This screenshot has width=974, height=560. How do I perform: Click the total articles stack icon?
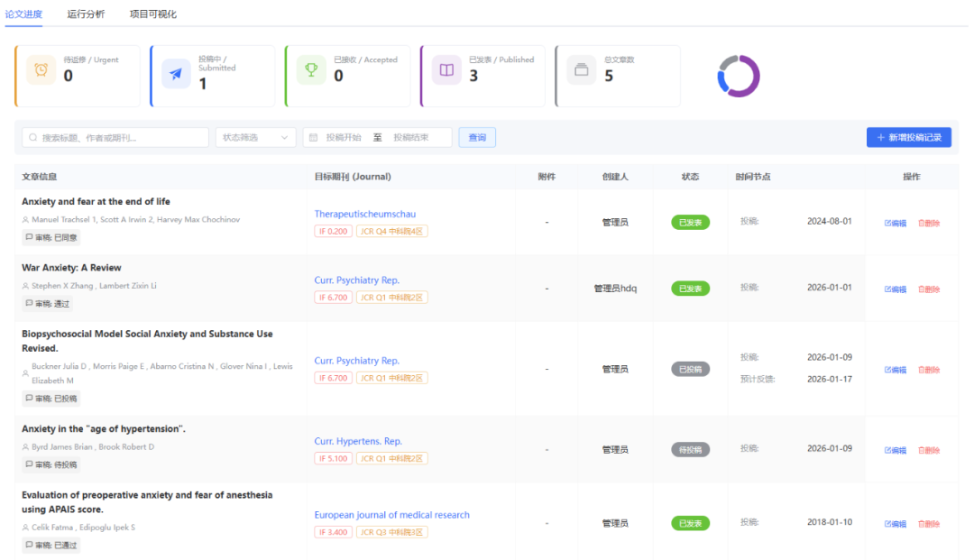point(582,71)
